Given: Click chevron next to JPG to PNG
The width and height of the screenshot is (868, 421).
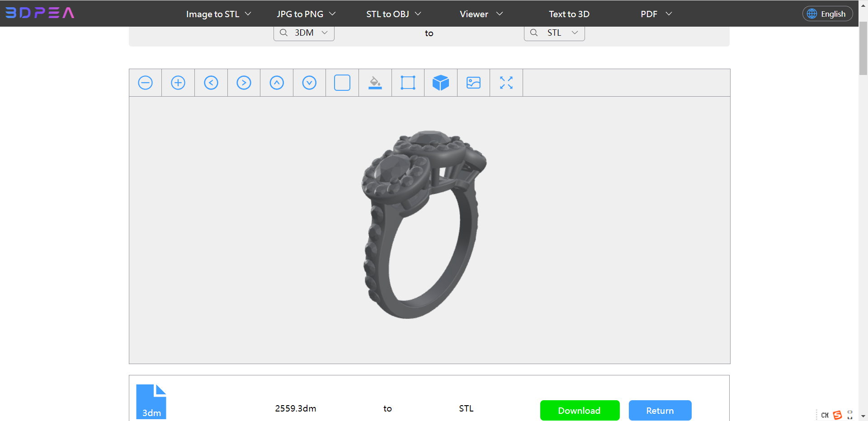Looking at the screenshot, I should [x=332, y=14].
